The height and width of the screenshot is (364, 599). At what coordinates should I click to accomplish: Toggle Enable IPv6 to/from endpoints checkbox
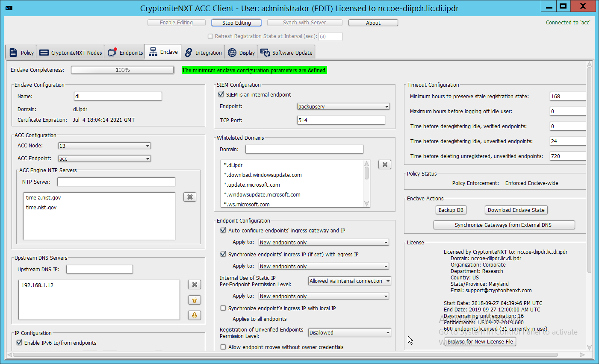19,343
